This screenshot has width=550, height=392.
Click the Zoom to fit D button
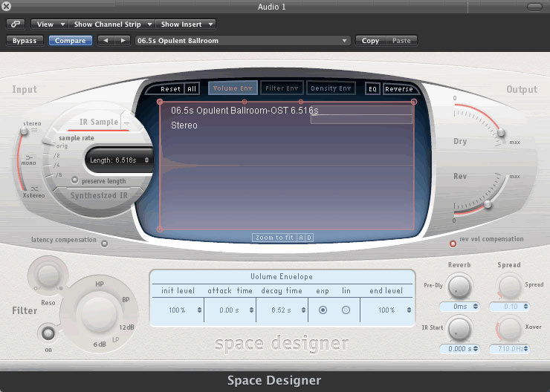[309, 238]
